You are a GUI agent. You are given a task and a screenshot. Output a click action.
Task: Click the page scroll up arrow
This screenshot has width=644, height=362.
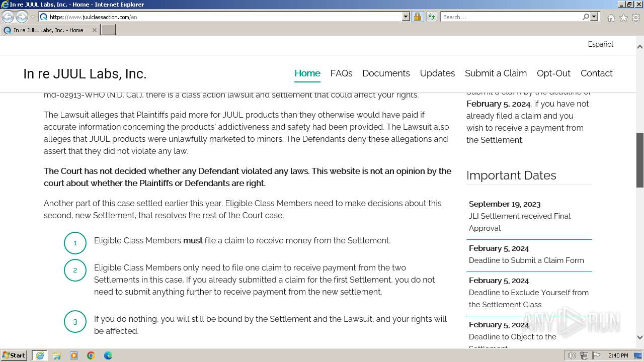tap(639, 47)
